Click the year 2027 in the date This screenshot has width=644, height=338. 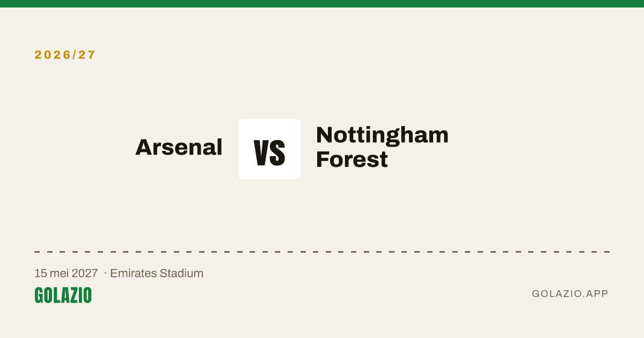[x=85, y=273]
